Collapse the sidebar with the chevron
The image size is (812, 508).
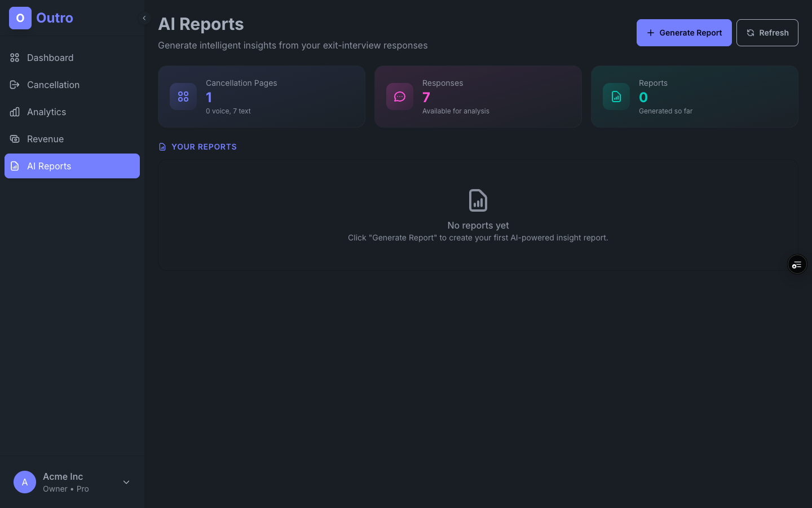[x=144, y=18]
